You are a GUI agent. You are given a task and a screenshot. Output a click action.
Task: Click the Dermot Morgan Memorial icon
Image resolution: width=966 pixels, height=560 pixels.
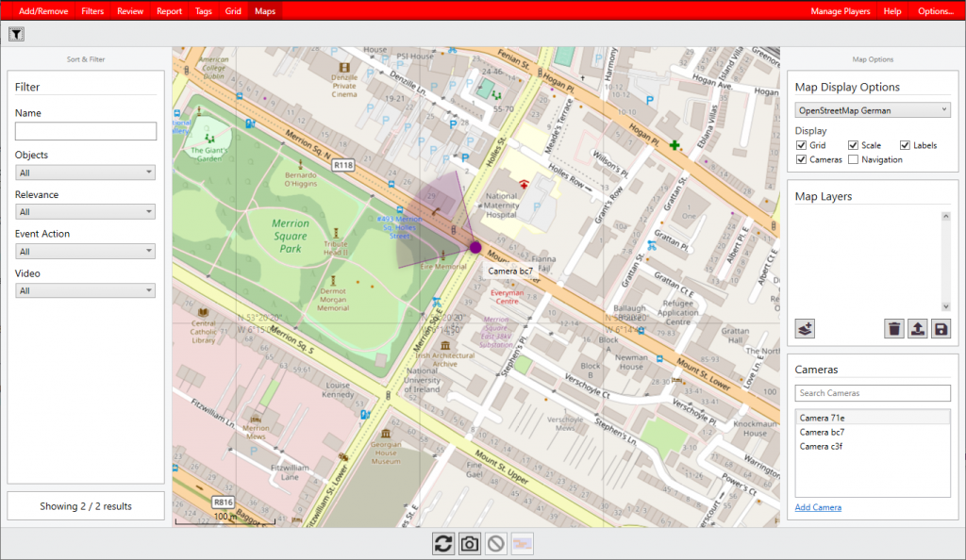[x=333, y=281]
